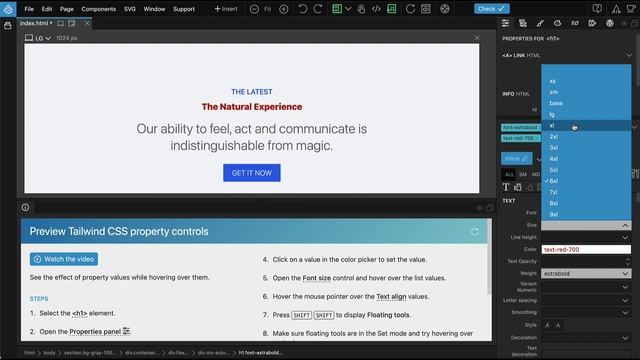
Task: Adjust the Text Opacity stepper arrows
Action: (628, 261)
